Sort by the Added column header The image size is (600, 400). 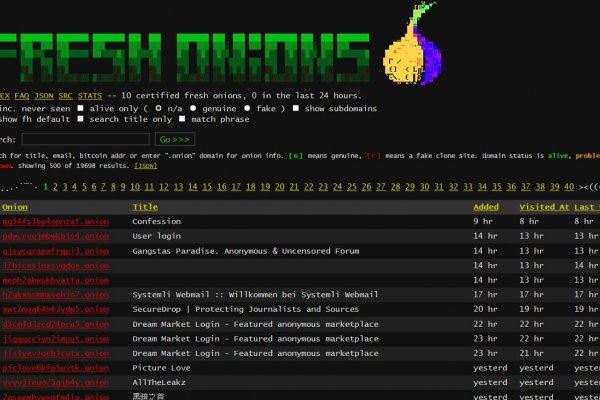tap(485, 207)
